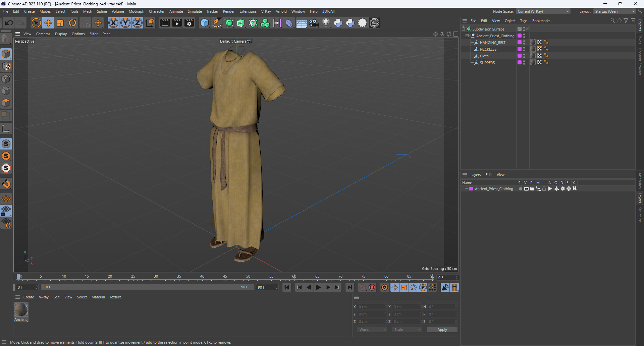Viewport: 644px width, 346px height.
Task: Add a Camera object
Action: click(x=314, y=23)
